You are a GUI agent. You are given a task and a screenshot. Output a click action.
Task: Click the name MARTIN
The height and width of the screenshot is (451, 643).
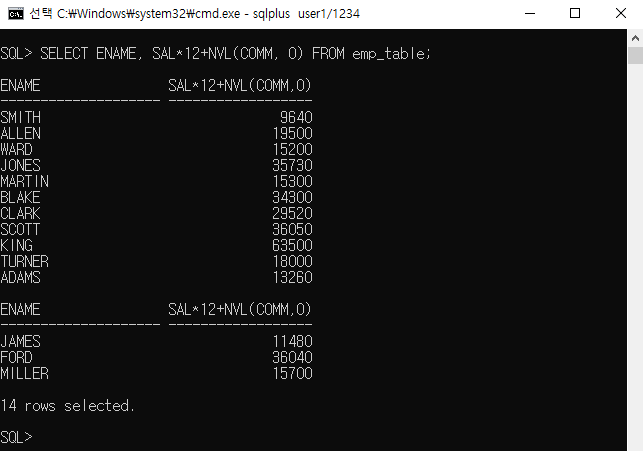[25, 182]
